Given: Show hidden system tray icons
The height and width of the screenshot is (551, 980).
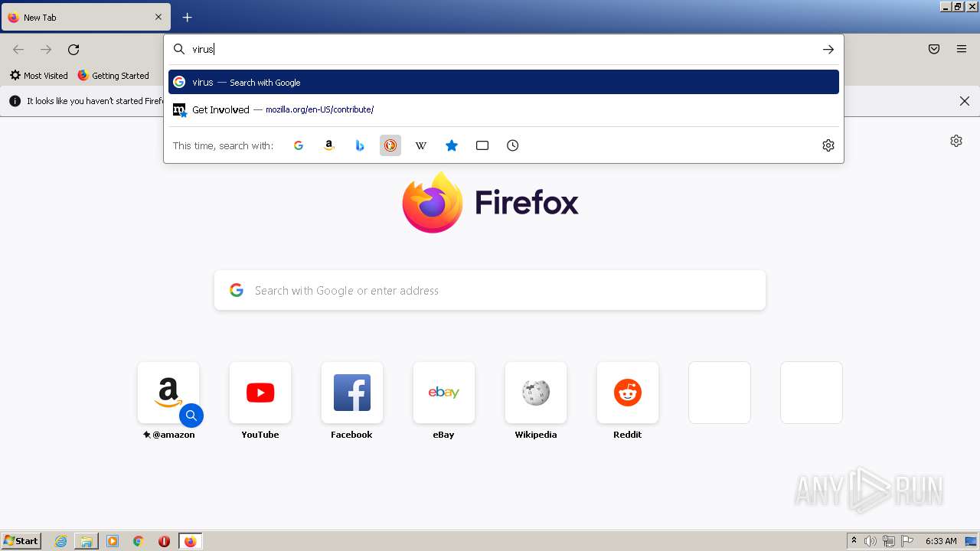Looking at the screenshot, I should tap(854, 541).
